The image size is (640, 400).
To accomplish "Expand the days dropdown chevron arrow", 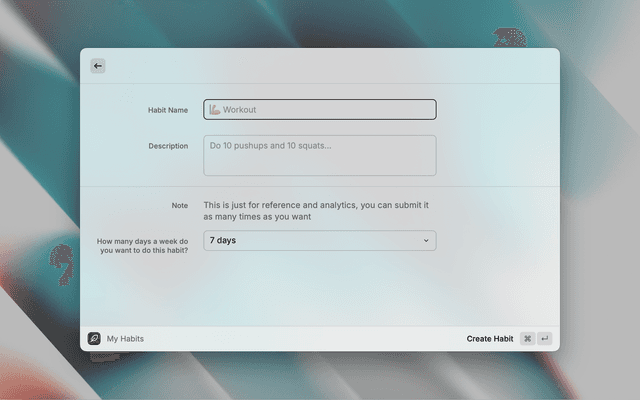I will [x=426, y=241].
